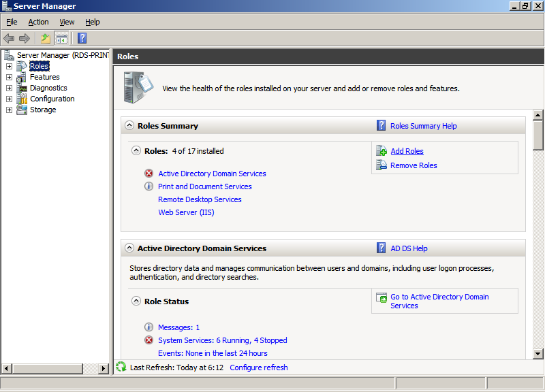Select the Features node label
This screenshot has height=392, width=545.
pyautogui.click(x=44, y=77)
